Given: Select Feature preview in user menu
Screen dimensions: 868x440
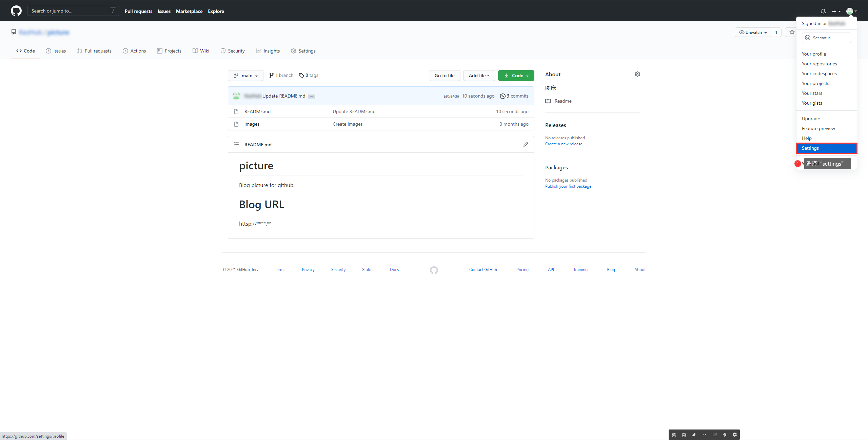Looking at the screenshot, I should pos(826,128).
